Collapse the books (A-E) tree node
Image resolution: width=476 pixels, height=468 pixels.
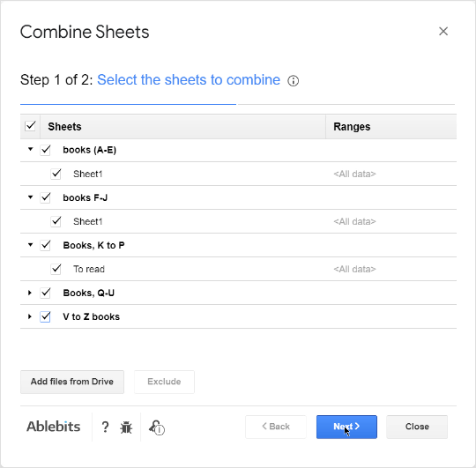(30, 149)
